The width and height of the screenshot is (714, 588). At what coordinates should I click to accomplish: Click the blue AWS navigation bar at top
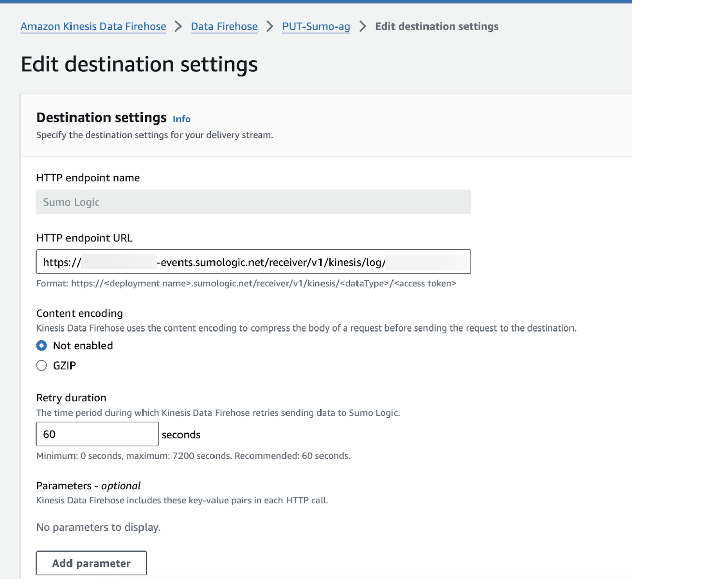314,2
